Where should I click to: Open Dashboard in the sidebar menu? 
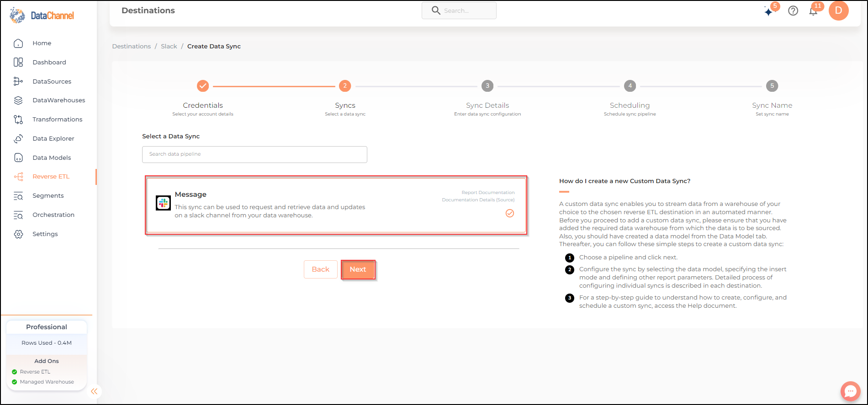click(x=49, y=63)
